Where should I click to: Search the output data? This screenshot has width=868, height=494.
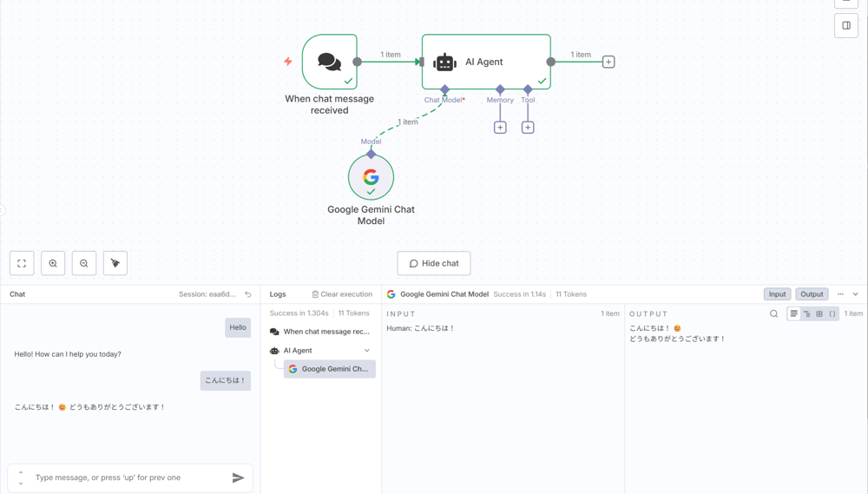point(774,314)
